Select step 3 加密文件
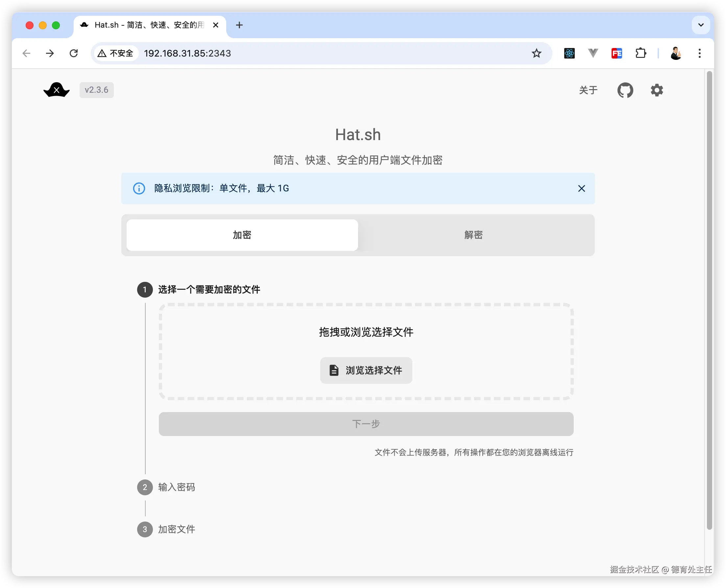The image size is (726, 588). pyautogui.click(x=166, y=529)
